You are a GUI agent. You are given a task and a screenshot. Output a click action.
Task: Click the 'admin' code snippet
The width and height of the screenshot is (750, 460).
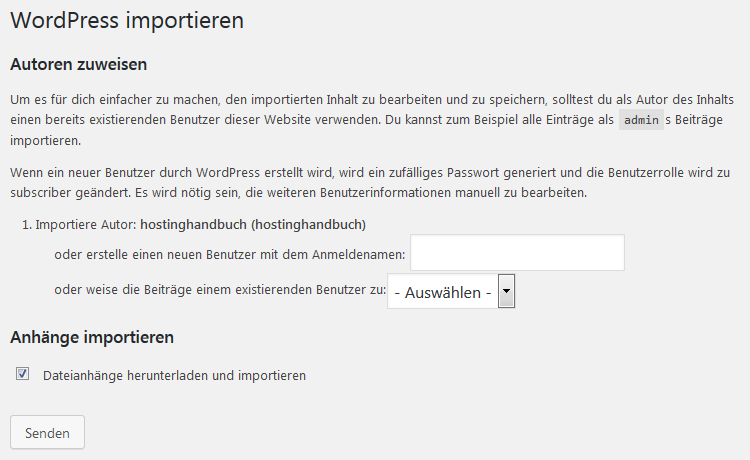coord(641,120)
